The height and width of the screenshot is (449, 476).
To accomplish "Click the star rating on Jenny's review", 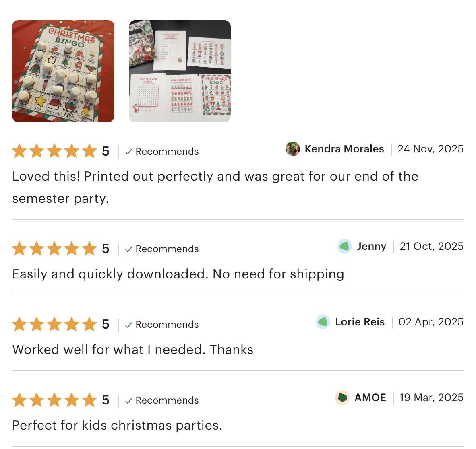I will click(x=54, y=249).
